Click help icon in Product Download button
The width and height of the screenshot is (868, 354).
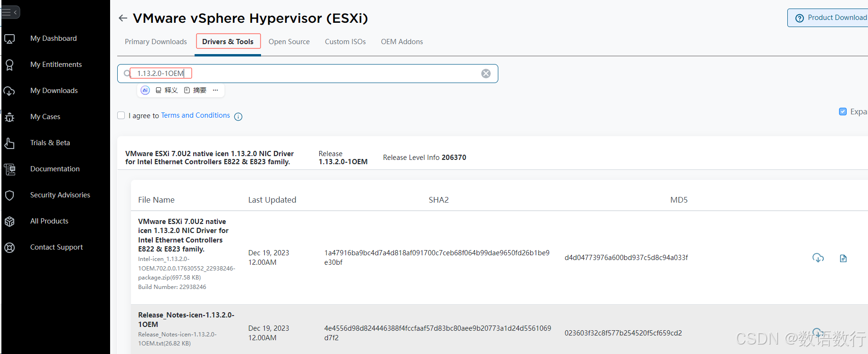[800, 18]
